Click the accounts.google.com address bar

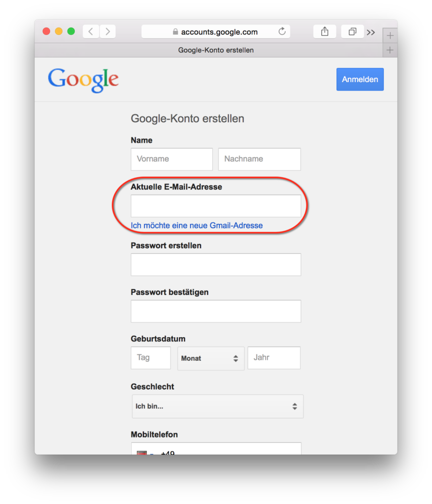pos(216,31)
